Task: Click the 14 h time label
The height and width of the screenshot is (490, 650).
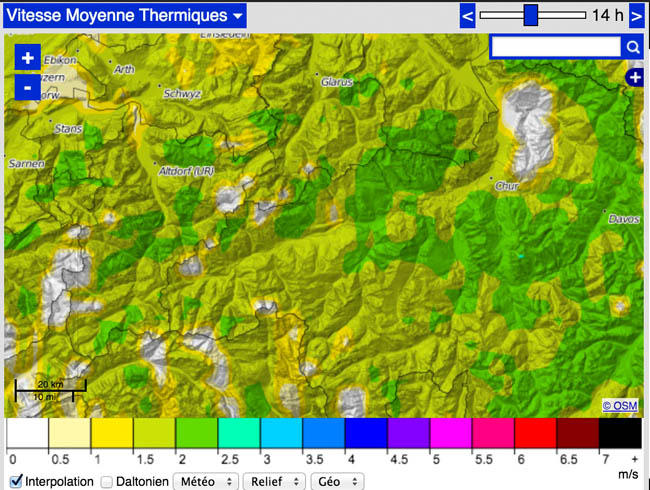Action: pyautogui.click(x=607, y=16)
